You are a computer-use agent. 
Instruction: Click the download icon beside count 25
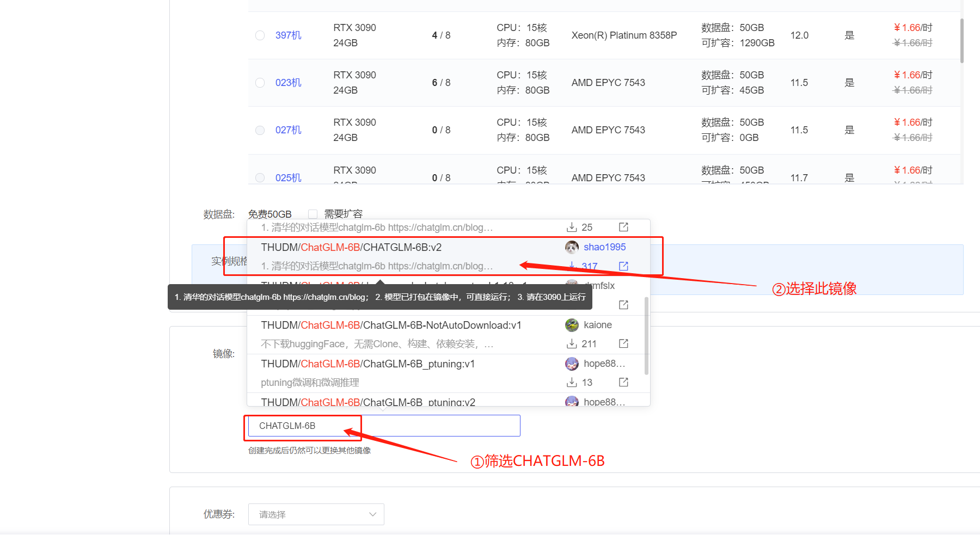[572, 227]
